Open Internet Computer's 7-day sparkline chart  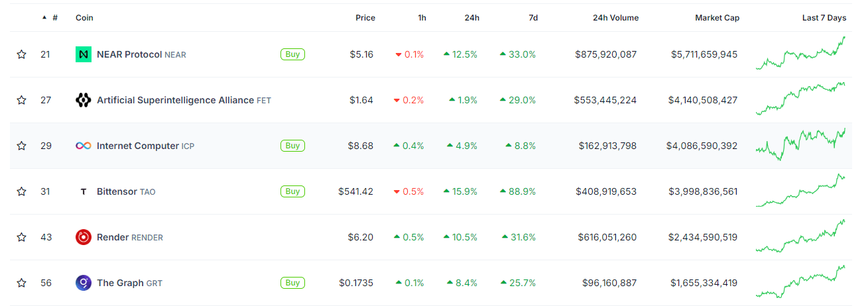tap(800, 144)
